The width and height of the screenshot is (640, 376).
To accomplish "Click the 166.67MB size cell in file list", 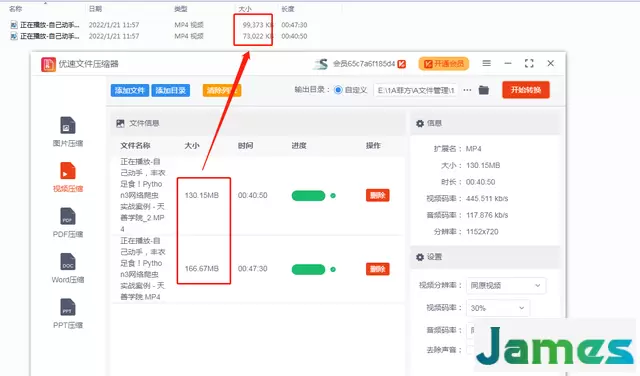I will (202, 269).
